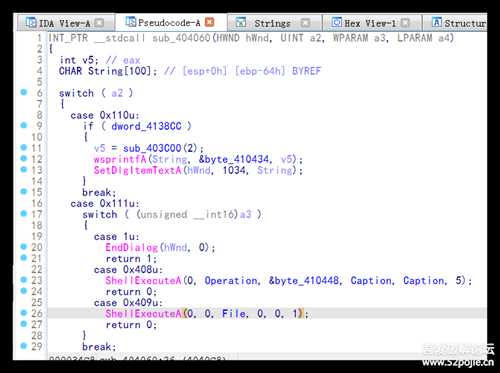The width and height of the screenshot is (500, 373).
Task: Click the sub_403C00 function call
Action: (152, 148)
